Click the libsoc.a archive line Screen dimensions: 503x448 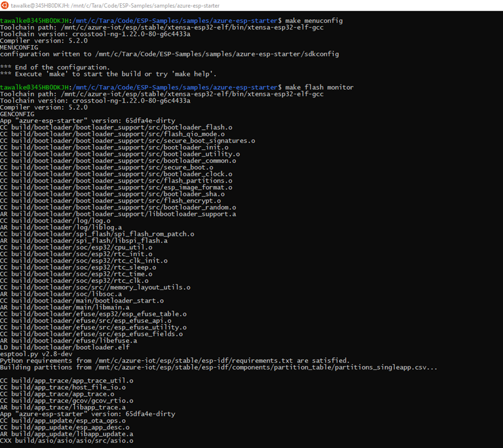[61, 294]
